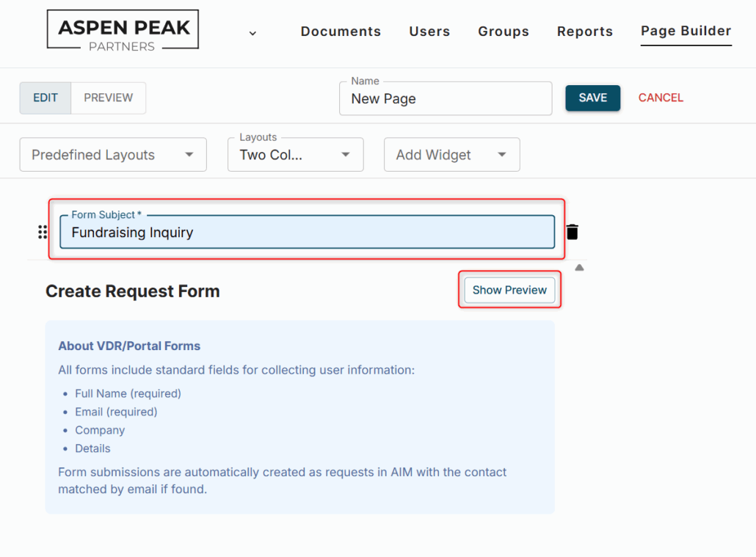
Task: Open chevron dropdown next to the logo
Action: pos(252,33)
